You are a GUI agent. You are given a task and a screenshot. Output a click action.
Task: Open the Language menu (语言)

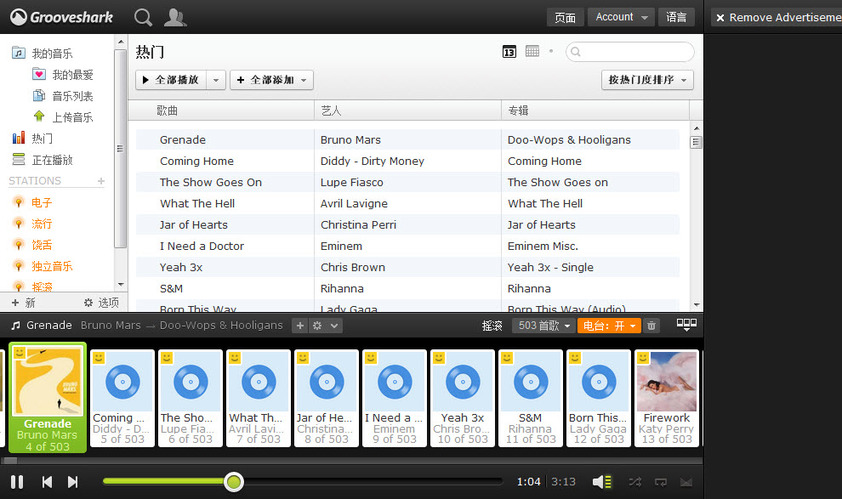[x=676, y=17]
